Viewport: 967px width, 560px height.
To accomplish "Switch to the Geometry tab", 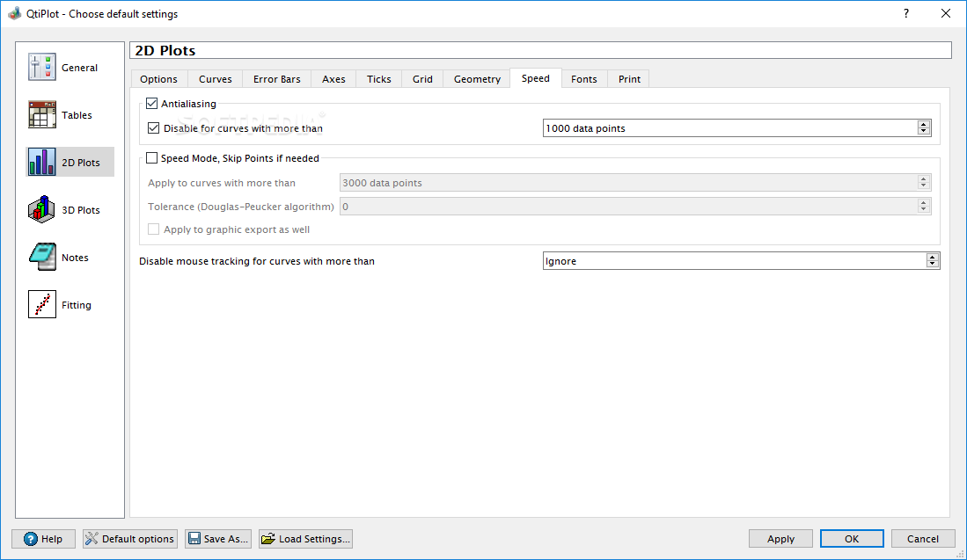I will pyautogui.click(x=477, y=79).
